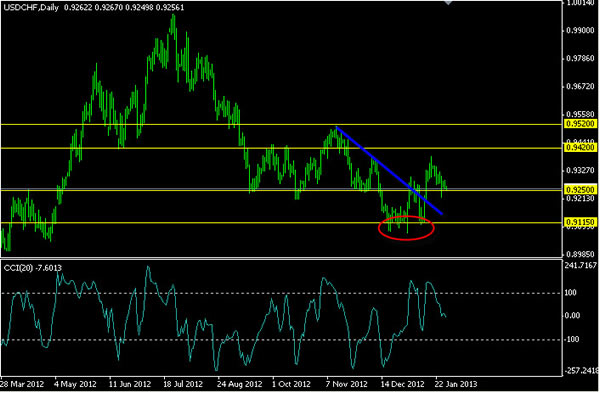Select the 0.95200 yellow price label
The image size is (600, 393).
coord(580,124)
